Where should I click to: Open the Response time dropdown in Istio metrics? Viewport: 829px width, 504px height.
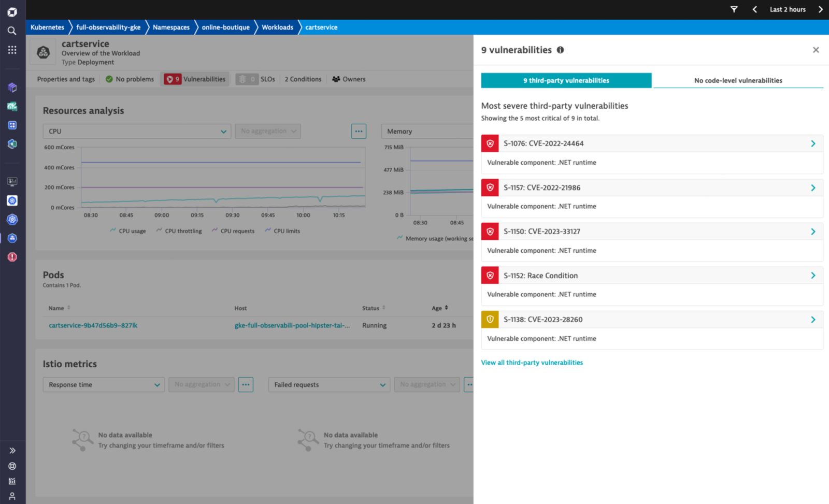(104, 384)
